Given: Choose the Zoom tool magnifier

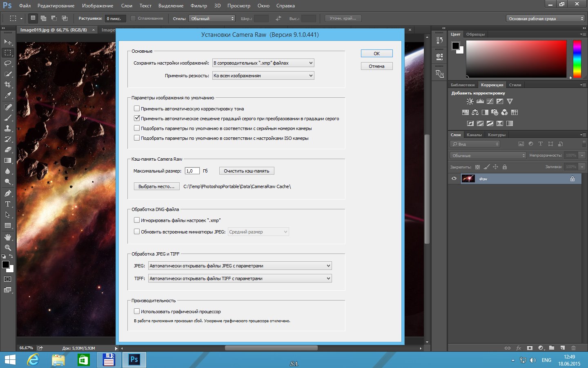Looking at the screenshot, I should pyautogui.click(x=8, y=247).
